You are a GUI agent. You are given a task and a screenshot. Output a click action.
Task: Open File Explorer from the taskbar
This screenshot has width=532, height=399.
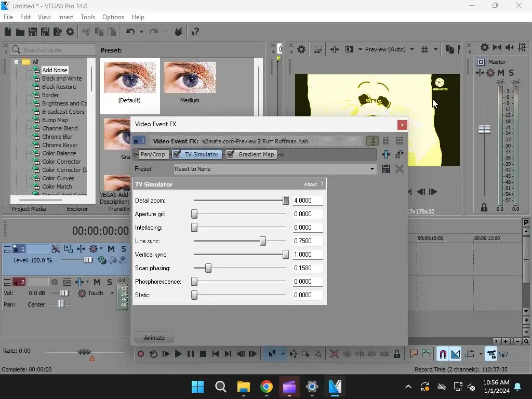(x=243, y=387)
